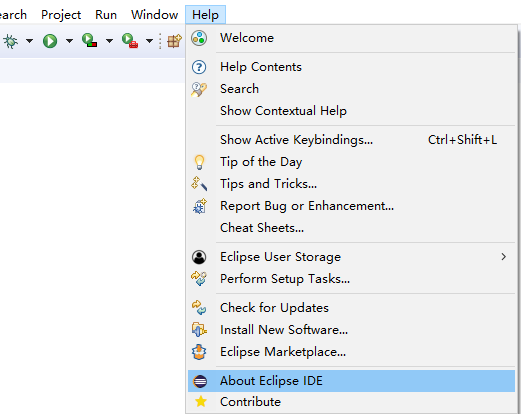The height and width of the screenshot is (414, 521).
Task: Select About Eclipse IDE
Action: (x=351, y=381)
